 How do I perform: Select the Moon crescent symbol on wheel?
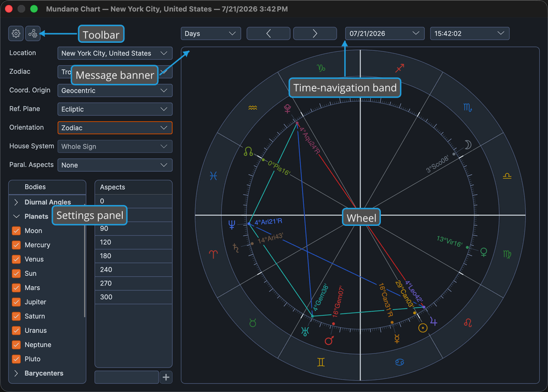click(467, 144)
